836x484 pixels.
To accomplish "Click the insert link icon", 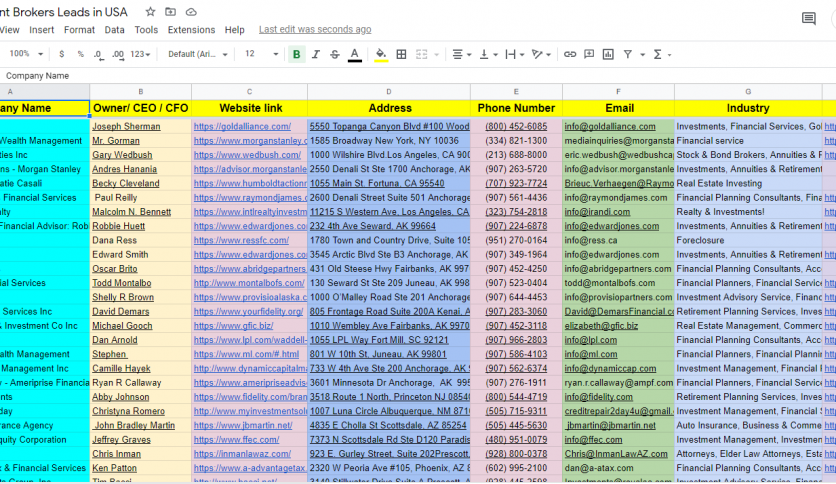I will 569,54.
